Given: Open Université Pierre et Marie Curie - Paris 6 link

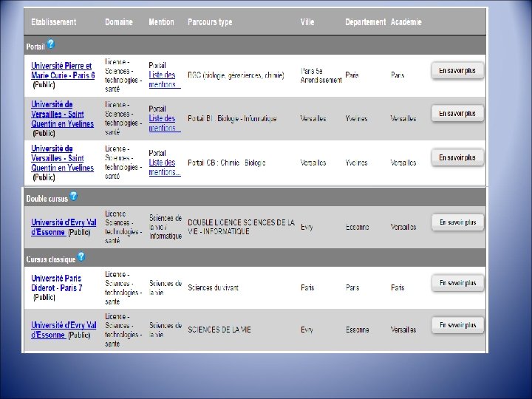Looking at the screenshot, I should point(63,71).
